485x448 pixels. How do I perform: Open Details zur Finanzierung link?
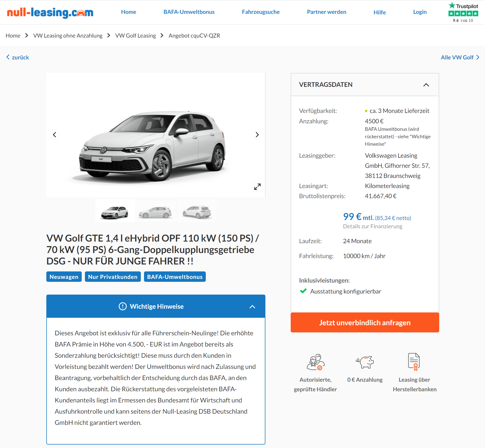click(372, 226)
